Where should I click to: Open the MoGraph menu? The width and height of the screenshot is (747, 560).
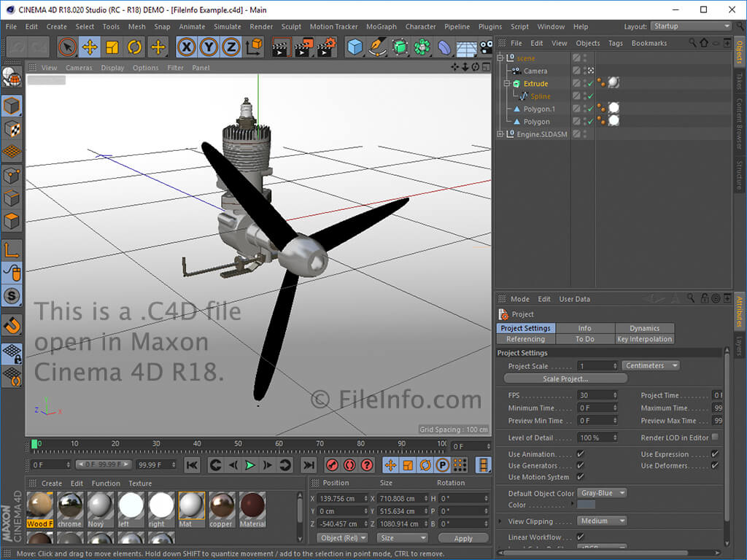pos(381,27)
